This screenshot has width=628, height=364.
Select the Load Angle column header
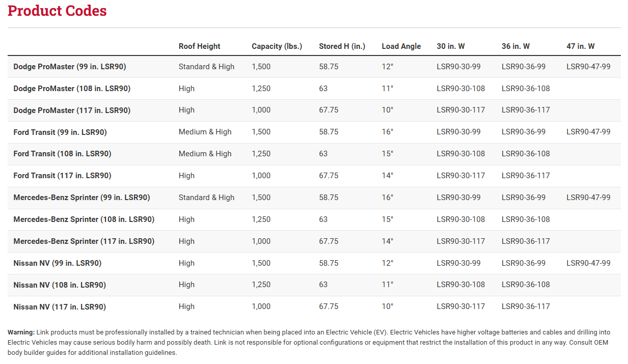click(x=401, y=46)
